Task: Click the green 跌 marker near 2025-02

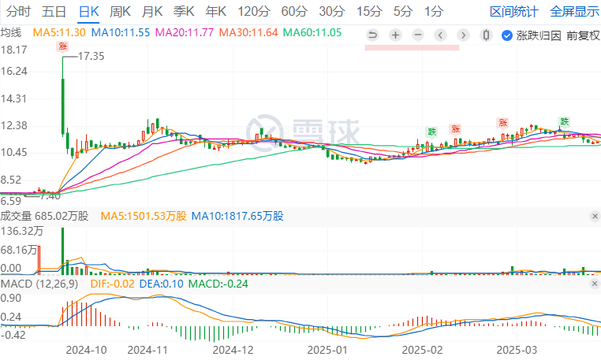Action: click(432, 132)
